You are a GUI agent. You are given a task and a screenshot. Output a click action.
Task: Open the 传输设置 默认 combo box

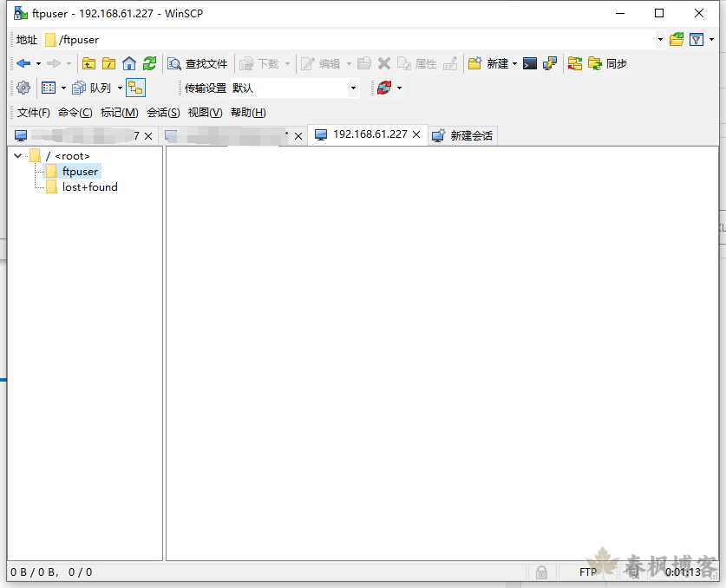[x=294, y=88]
